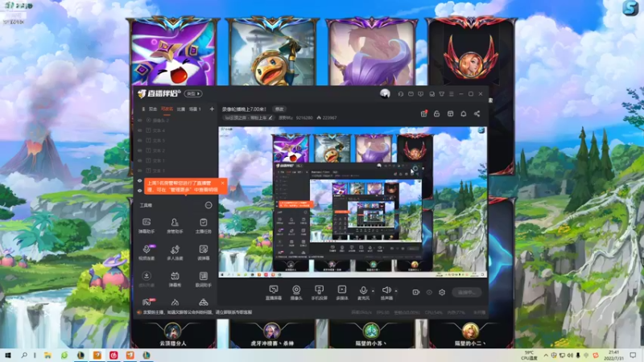
Task: Add a new scene with plus button
Action: pos(212,109)
